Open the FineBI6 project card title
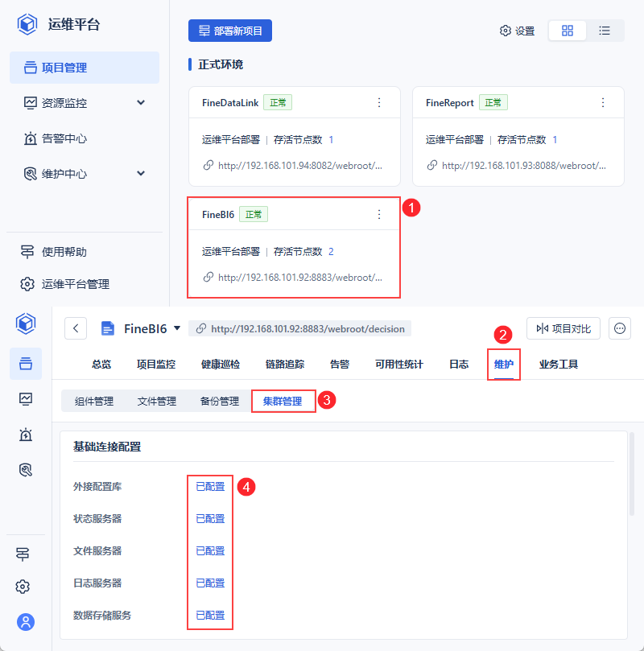 pos(218,214)
